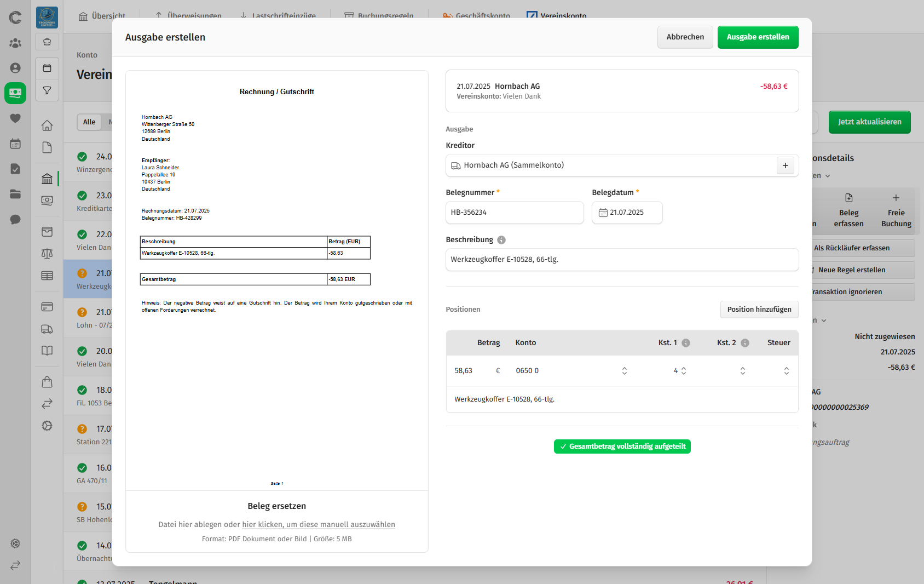Open the document page icon in finance sidebar

47,147
